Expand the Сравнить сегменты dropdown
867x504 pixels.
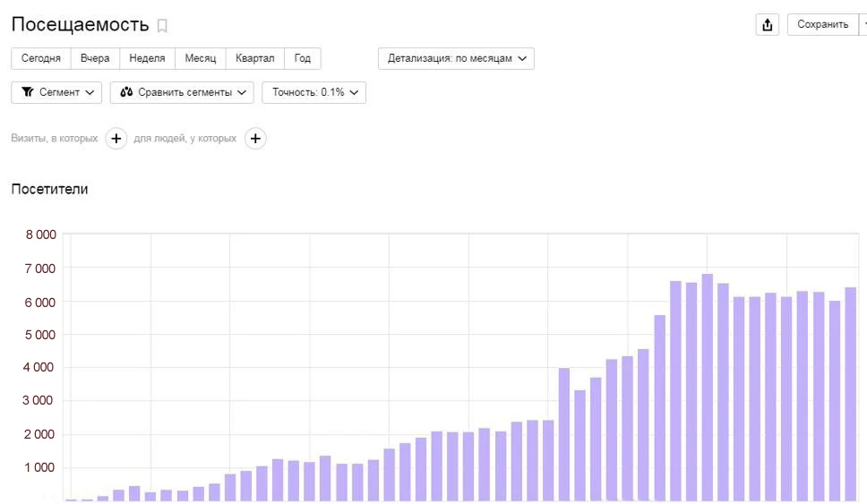[182, 92]
